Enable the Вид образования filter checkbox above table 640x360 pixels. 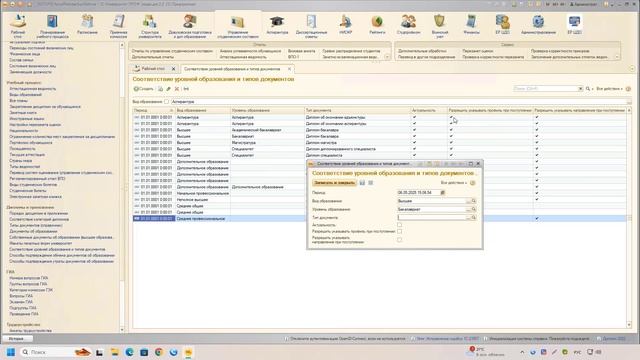tap(167, 102)
